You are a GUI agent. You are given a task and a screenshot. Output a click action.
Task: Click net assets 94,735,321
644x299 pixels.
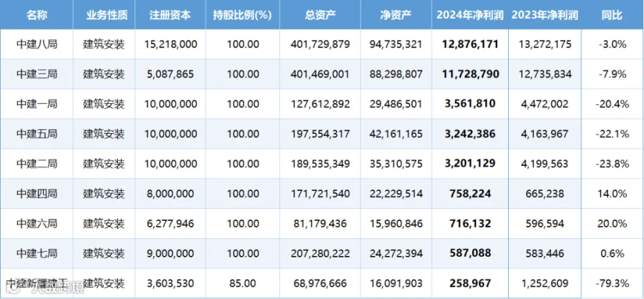click(x=396, y=44)
